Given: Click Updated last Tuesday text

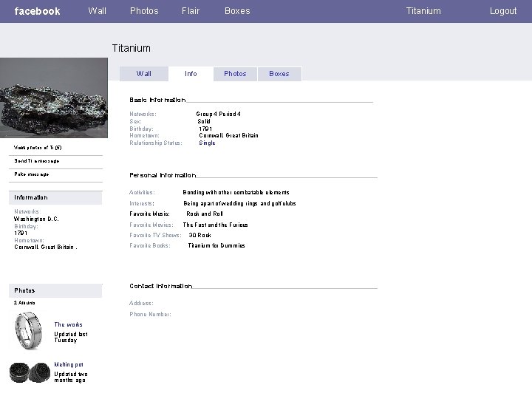Looking at the screenshot, I should click(x=71, y=337).
